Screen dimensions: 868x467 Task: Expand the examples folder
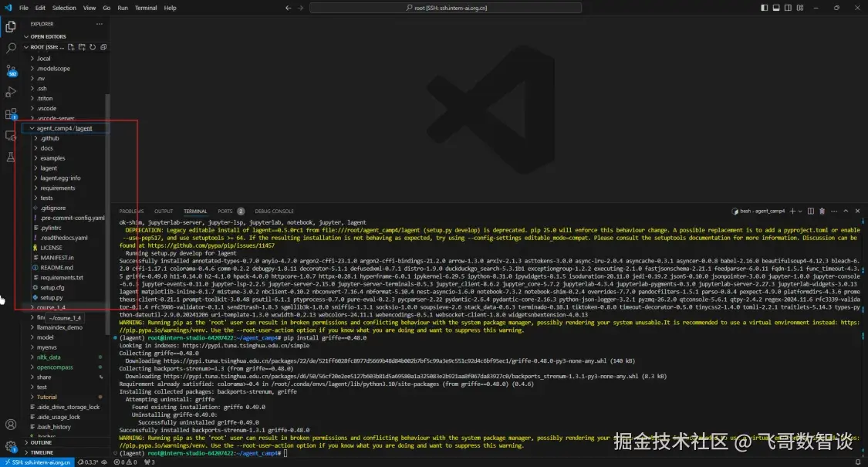tap(66, 158)
